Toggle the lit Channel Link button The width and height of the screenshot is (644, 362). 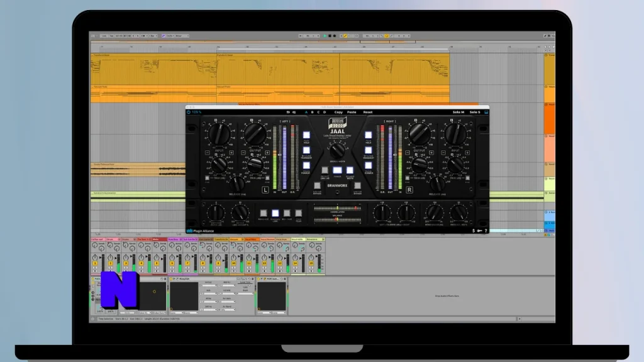(x=275, y=213)
